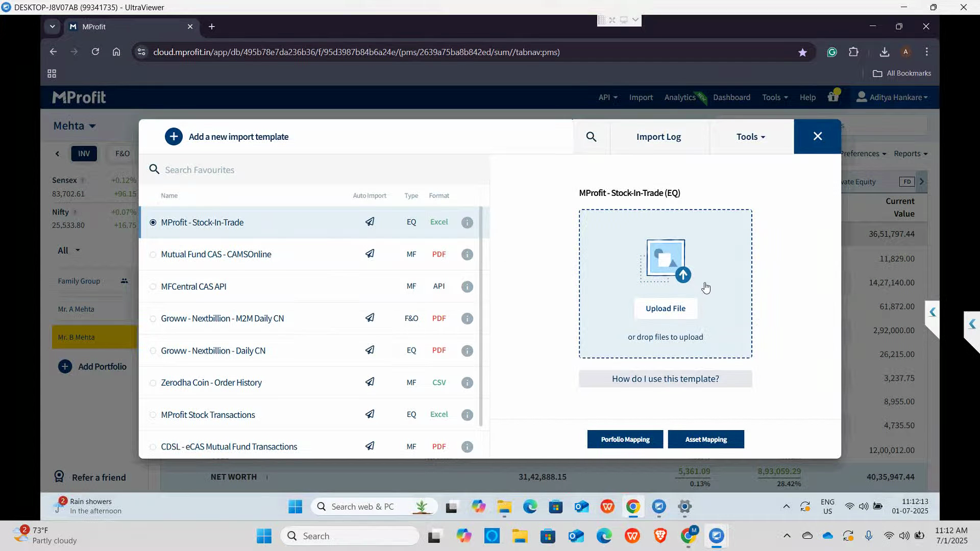Select CDSL - eCAS Mutual Fund Transactions radio button
Screen dimensions: 980x551
(153, 447)
